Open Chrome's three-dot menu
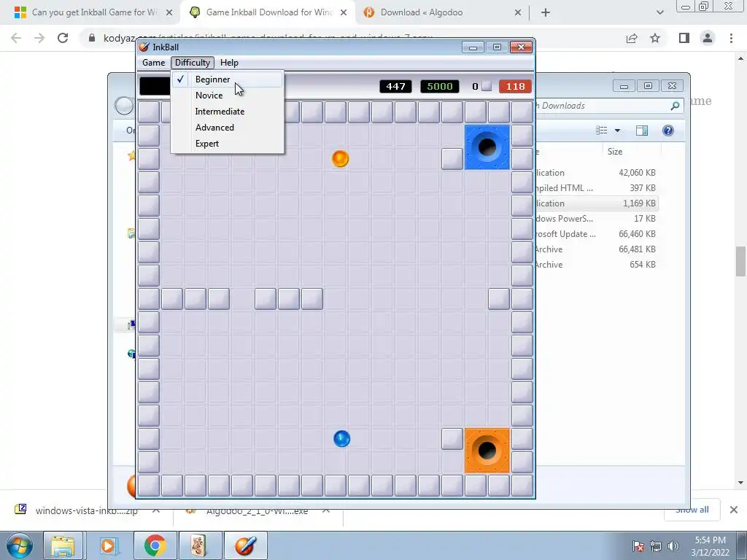The height and width of the screenshot is (560, 747). click(x=731, y=38)
